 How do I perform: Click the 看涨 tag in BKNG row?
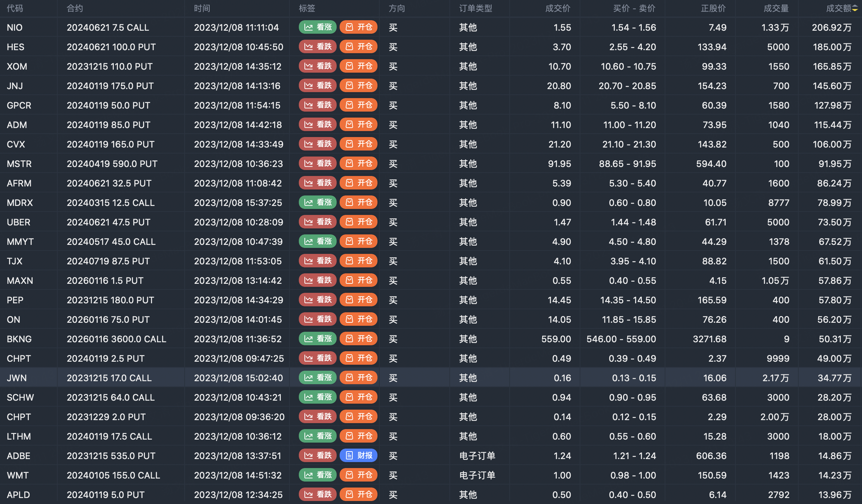pyautogui.click(x=318, y=339)
